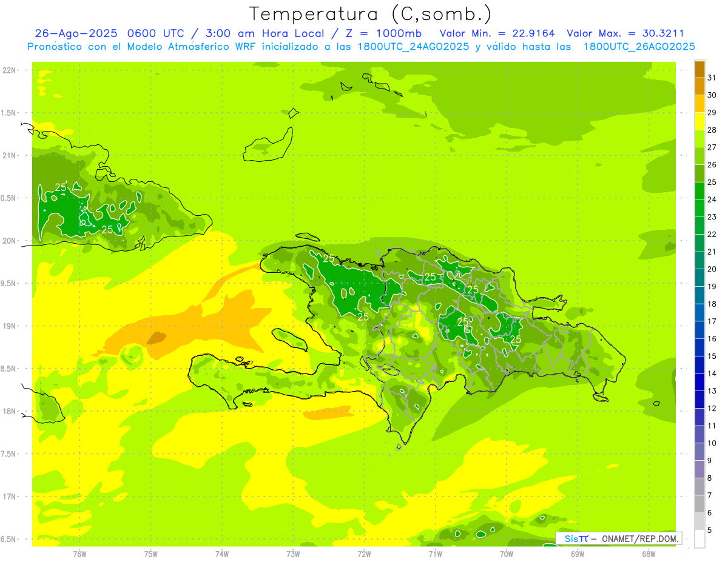This screenshot has width=728, height=562.
Task: Click the legend label '5'
Action: point(710,530)
